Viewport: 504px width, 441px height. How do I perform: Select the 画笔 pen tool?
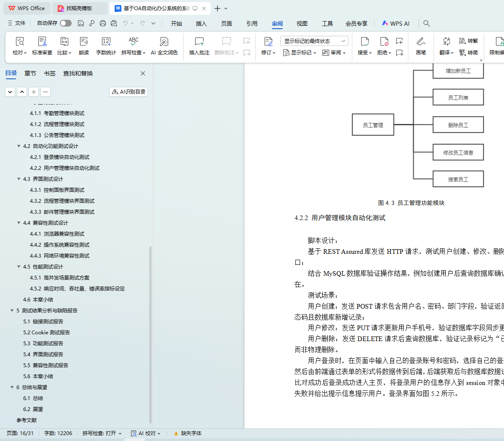421,42
